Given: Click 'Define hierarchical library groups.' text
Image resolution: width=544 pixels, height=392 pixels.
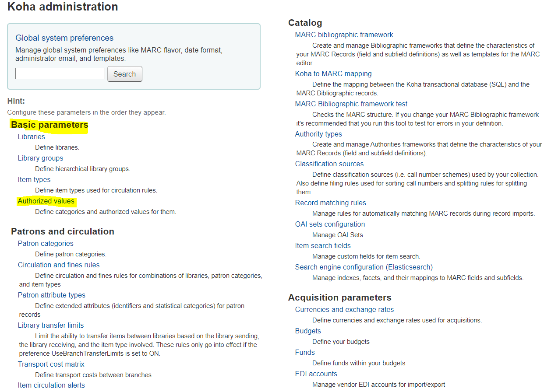Looking at the screenshot, I should tap(83, 169).
